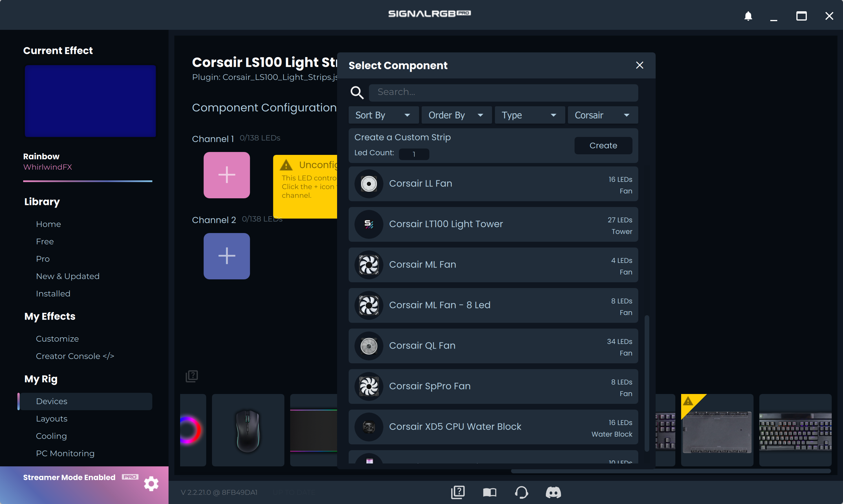Select the keyboard thumbnail at far right
The height and width of the screenshot is (504, 843).
[x=795, y=430]
